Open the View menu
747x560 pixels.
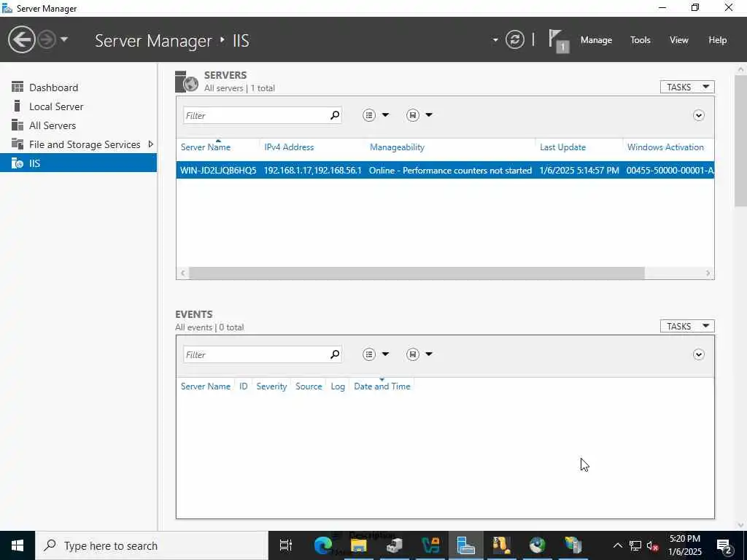coord(679,40)
